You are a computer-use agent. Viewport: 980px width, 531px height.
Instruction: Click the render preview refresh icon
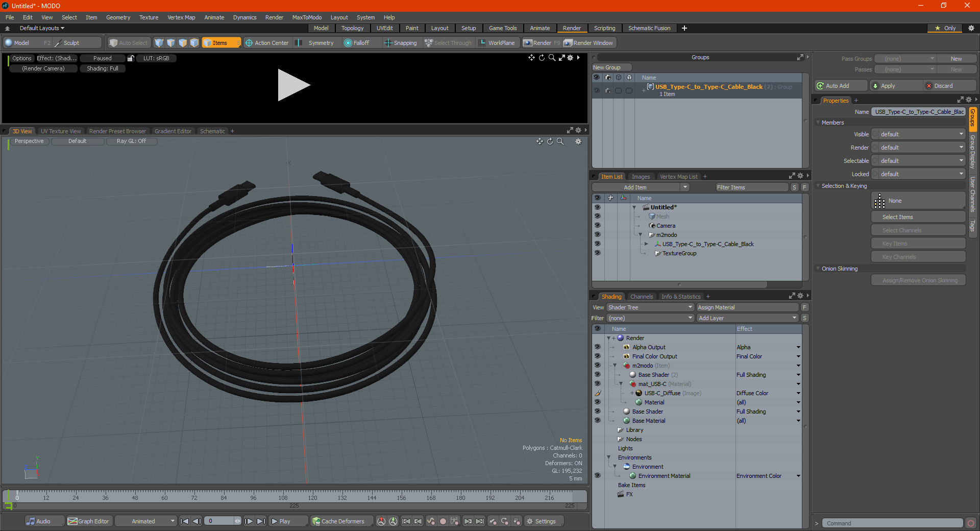pos(542,58)
